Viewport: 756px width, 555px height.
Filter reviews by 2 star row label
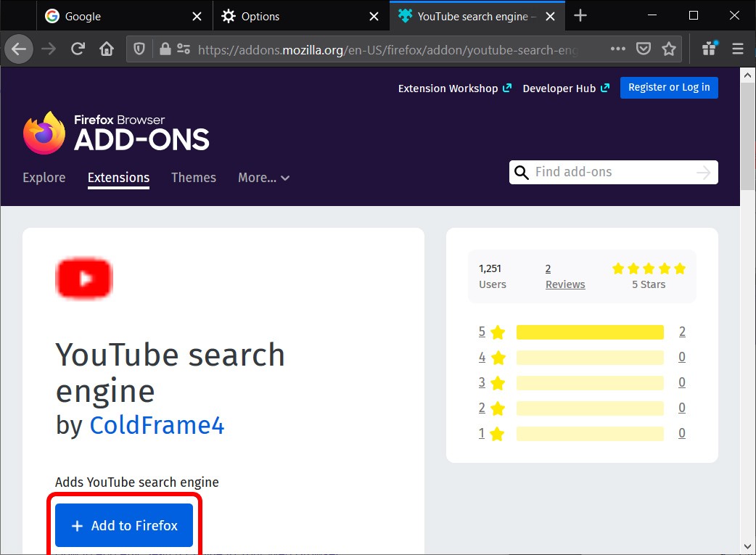(x=491, y=408)
